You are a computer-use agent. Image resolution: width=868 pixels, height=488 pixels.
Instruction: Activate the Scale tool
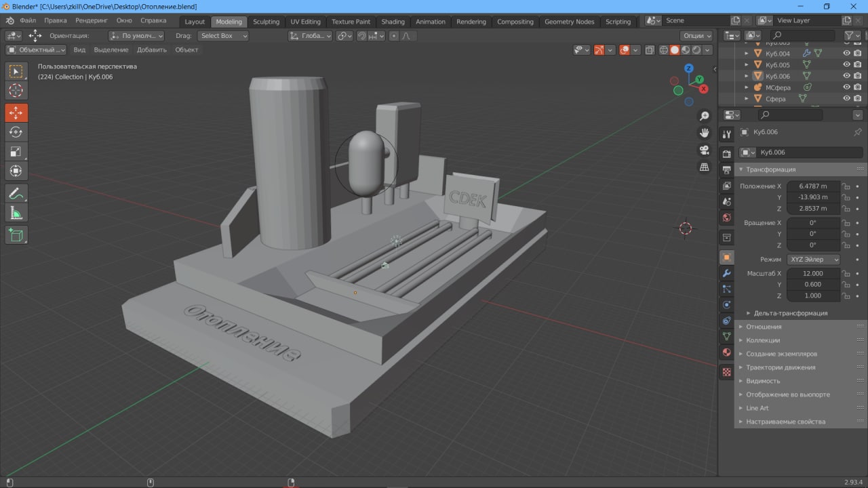click(x=16, y=152)
